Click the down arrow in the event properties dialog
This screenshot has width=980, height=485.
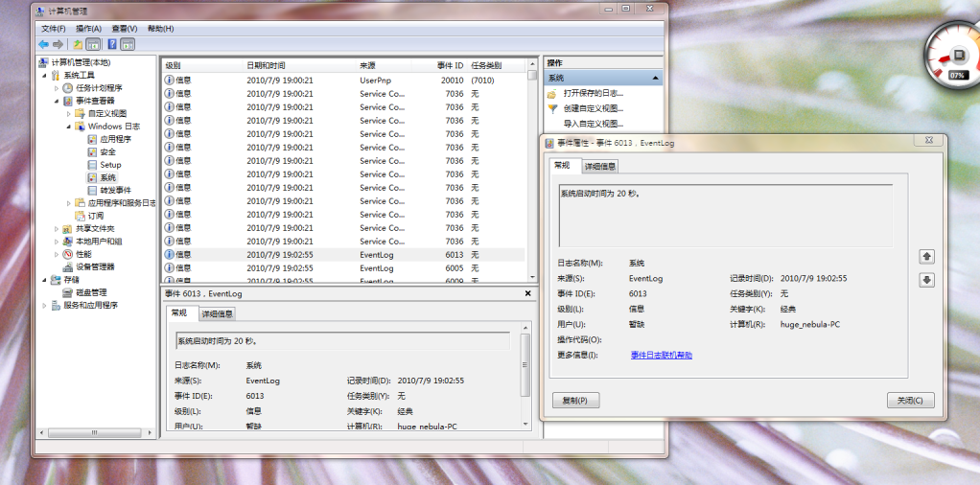(926, 280)
